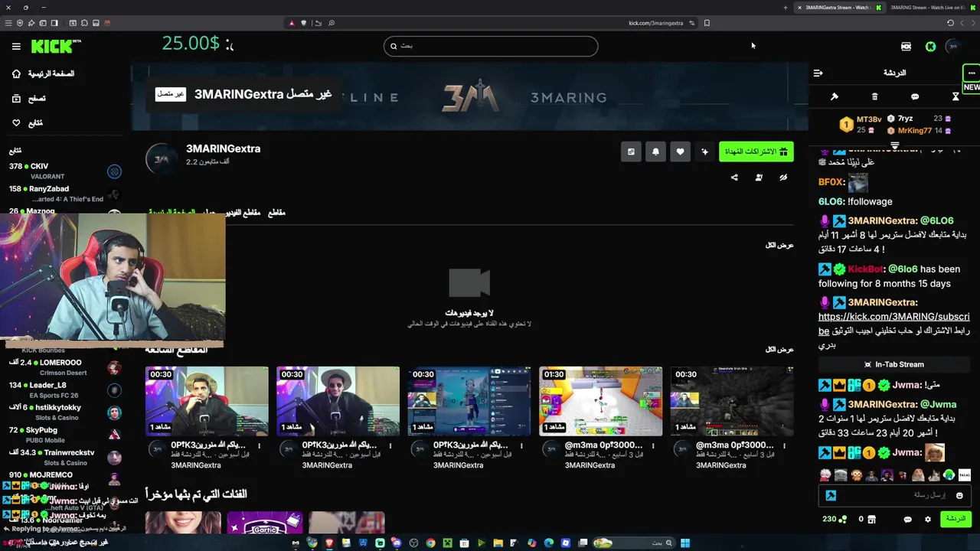
Task: Select the TALAL emote in emote row
Action: tap(964, 475)
